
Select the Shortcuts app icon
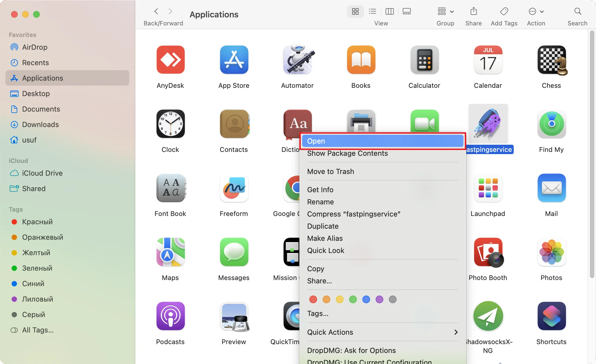[551, 316]
